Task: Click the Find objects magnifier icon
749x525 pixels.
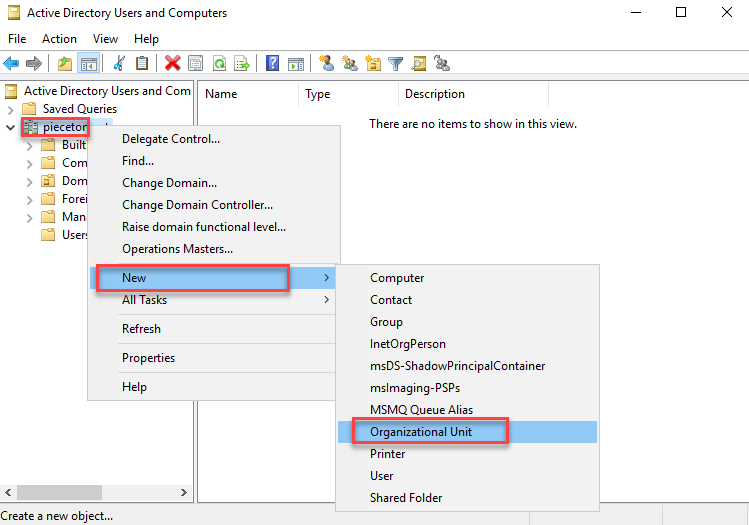Action: 419,63
